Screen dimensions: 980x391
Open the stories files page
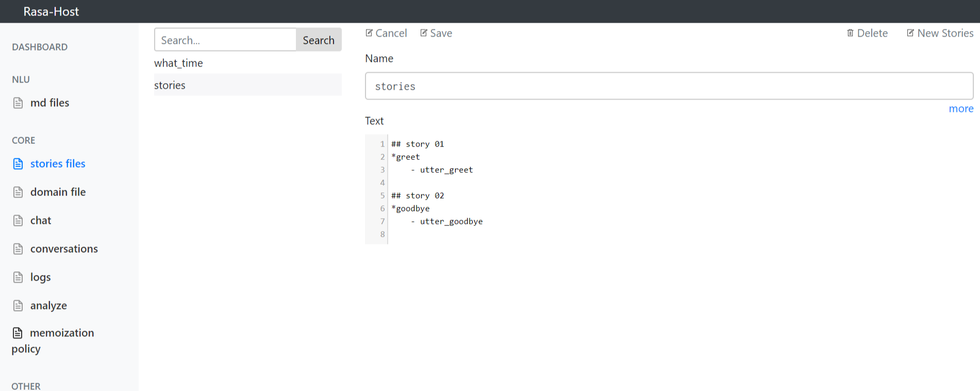pos(58,164)
